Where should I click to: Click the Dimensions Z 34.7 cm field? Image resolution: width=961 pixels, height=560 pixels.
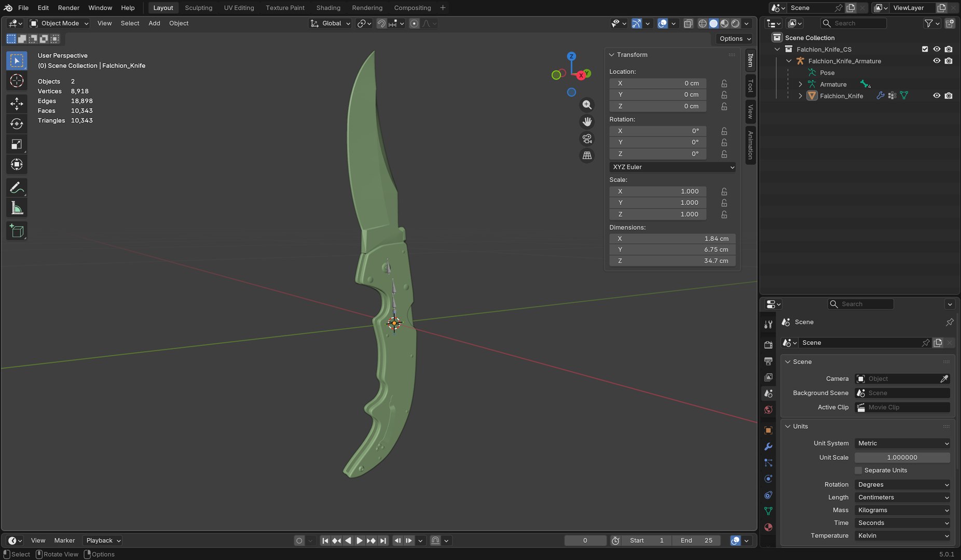coord(672,261)
